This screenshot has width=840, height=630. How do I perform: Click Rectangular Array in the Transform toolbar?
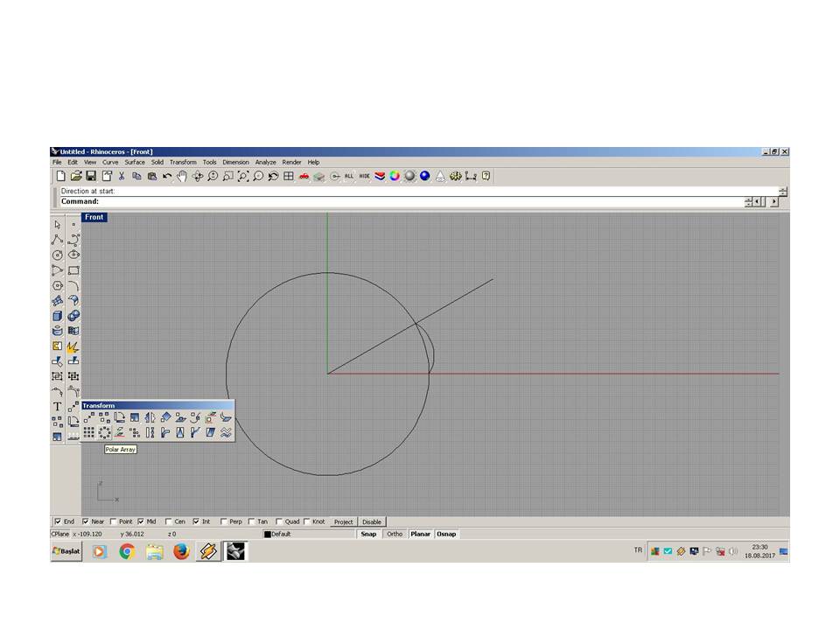tap(89, 432)
